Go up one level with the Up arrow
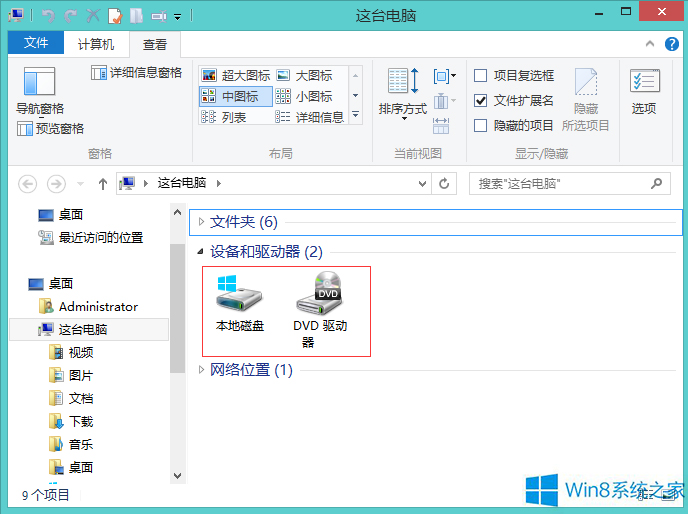Screen dimensions: 688x514 (x=103, y=183)
